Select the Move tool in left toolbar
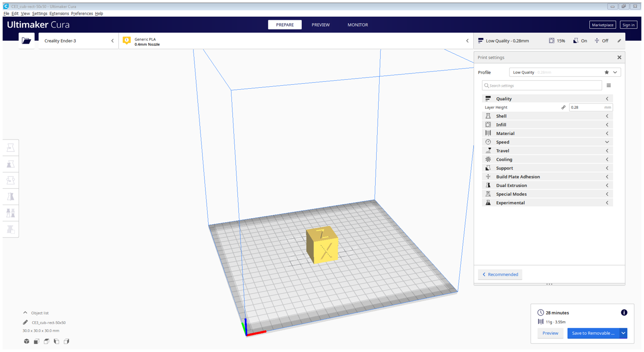 click(10, 148)
